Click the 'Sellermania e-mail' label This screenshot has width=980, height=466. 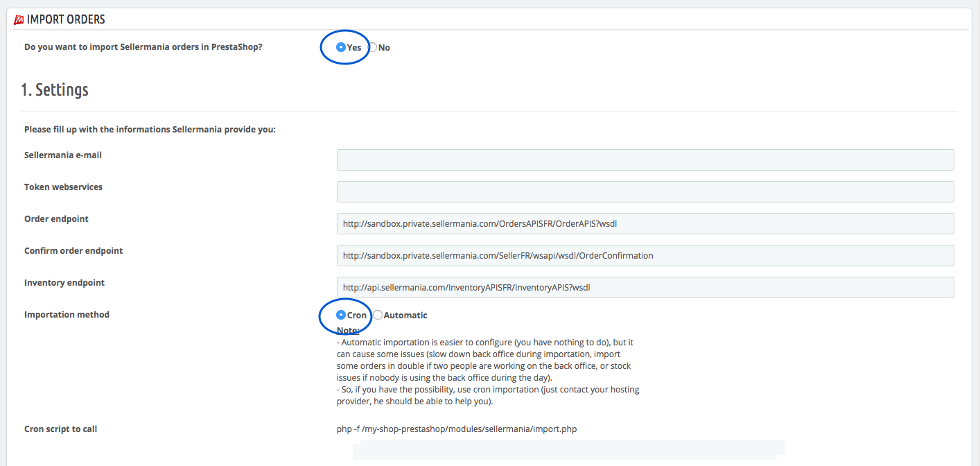[x=63, y=155]
